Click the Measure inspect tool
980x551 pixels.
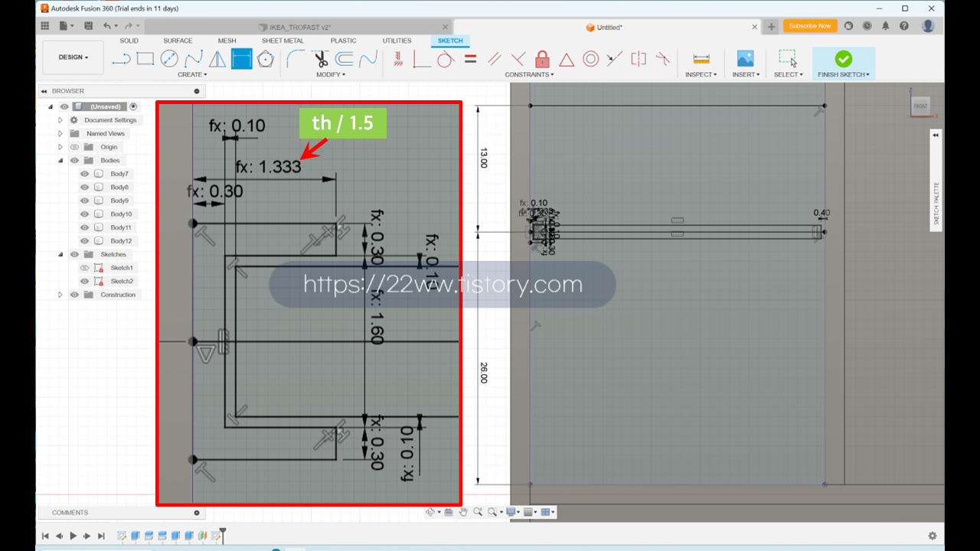tap(701, 59)
